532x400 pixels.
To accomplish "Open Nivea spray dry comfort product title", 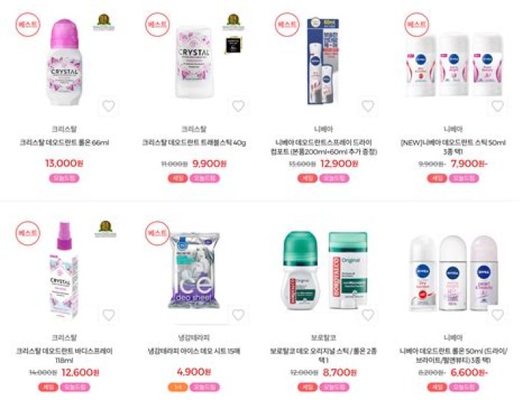I will click(x=324, y=147).
